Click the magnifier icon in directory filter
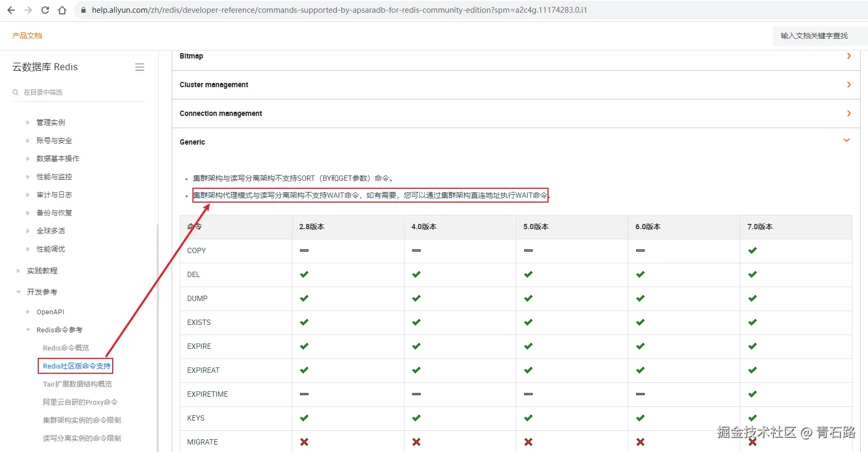This screenshot has height=452, width=868. pos(15,92)
